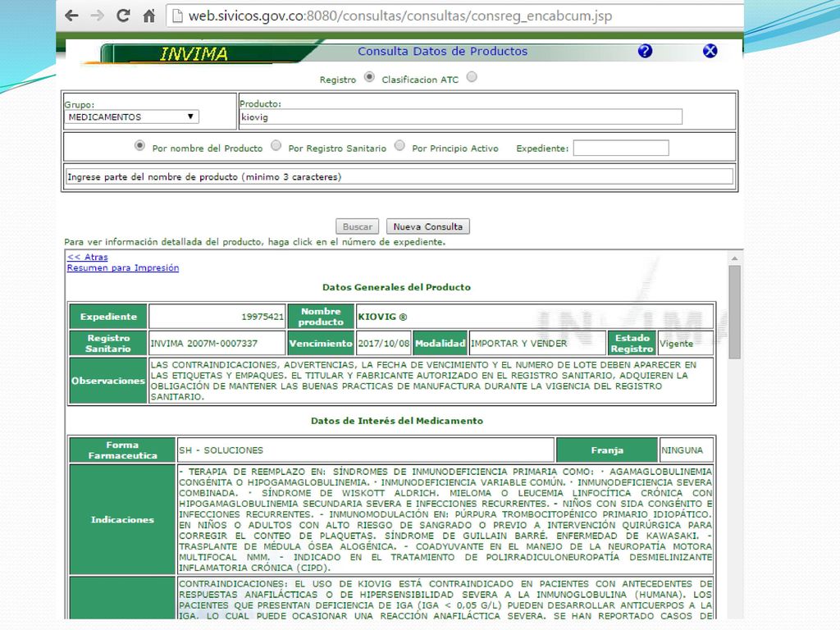Click the Nueva Consulta button

tap(428, 226)
